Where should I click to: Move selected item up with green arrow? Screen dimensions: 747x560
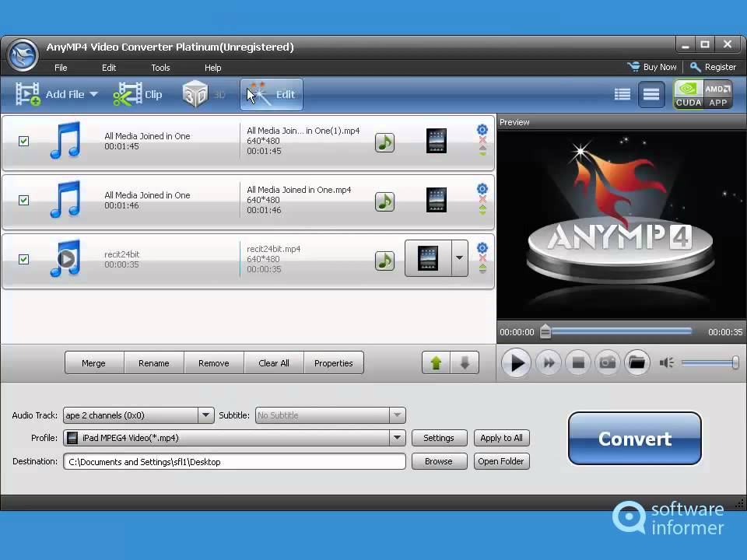[436, 363]
